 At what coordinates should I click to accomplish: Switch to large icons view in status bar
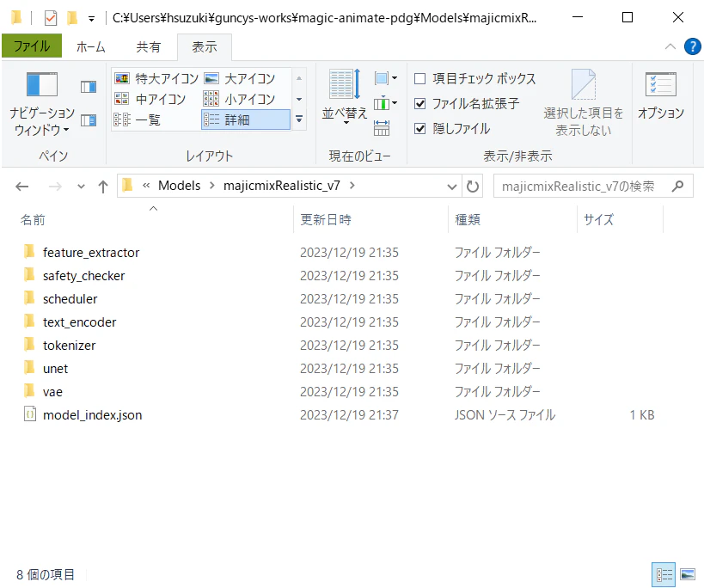click(688, 574)
